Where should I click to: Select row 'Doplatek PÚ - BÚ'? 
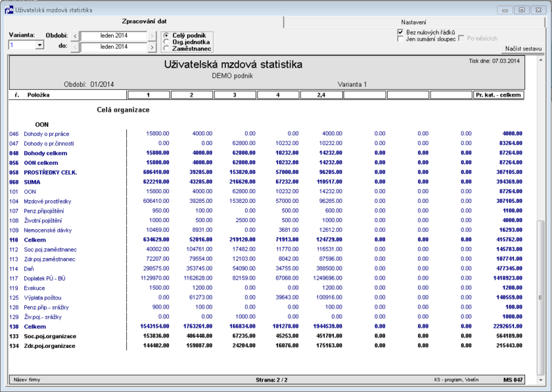coord(266,278)
